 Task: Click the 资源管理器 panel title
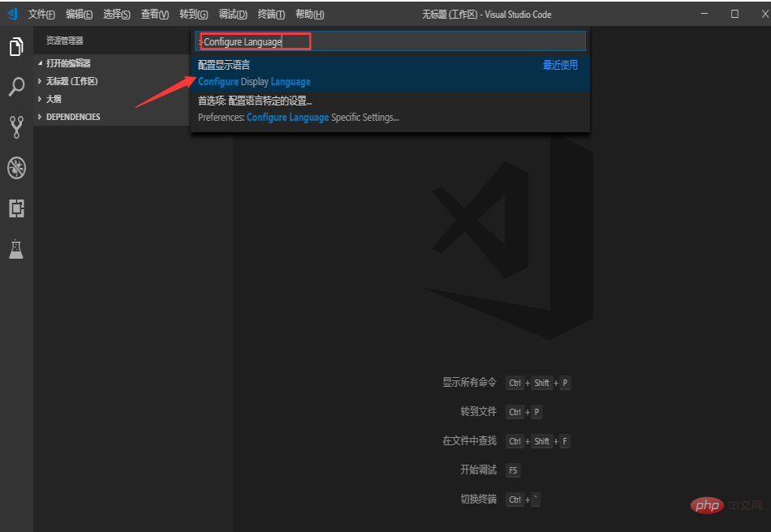pyautogui.click(x=65, y=41)
